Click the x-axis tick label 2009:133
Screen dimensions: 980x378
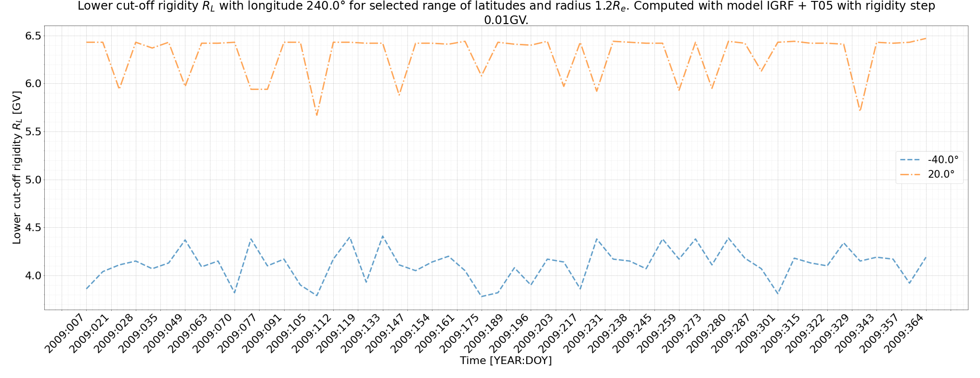pyautogui.click(x=361, y=333)
